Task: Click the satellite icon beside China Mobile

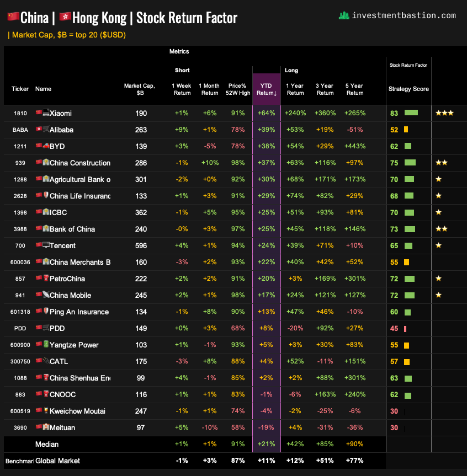Action: pos(46,295)
